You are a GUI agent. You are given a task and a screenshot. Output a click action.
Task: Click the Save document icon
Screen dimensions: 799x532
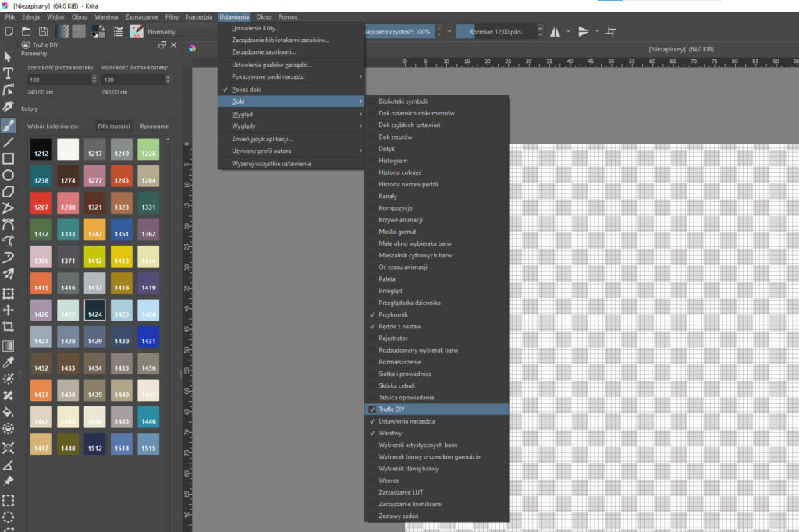[x=43, y=31]
